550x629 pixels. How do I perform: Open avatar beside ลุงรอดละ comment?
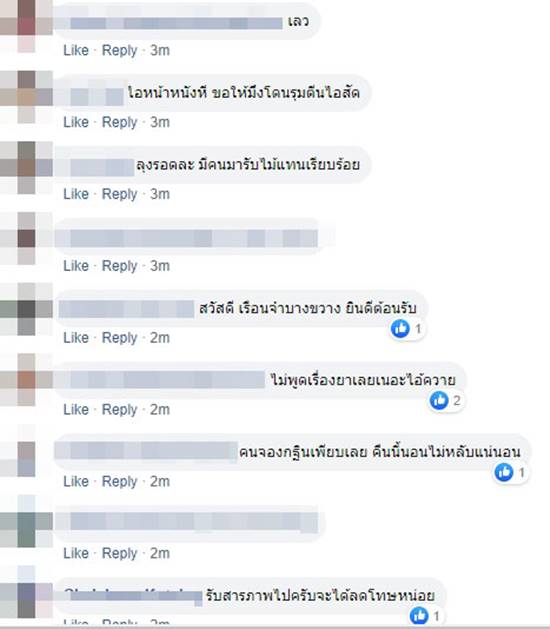(26, 168)
